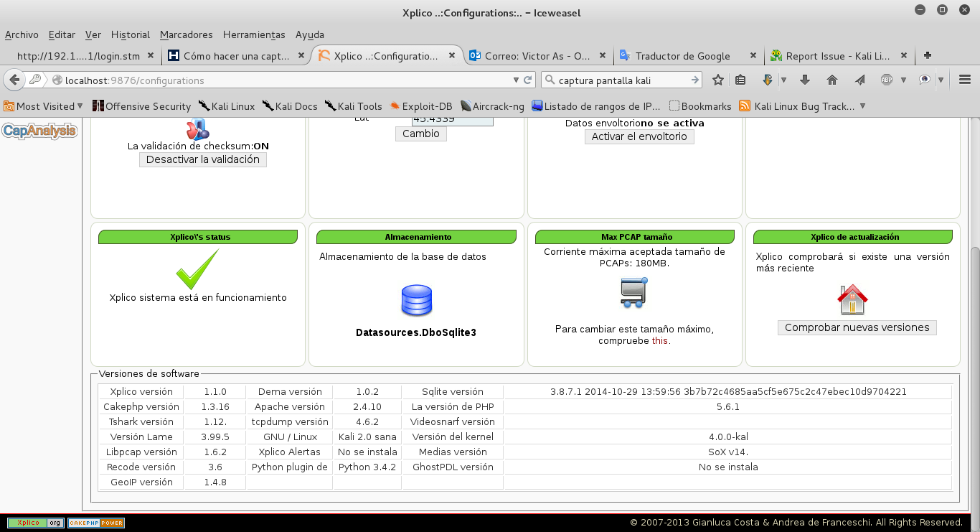Disable checksum validation with Desactivar la validación

203,159
